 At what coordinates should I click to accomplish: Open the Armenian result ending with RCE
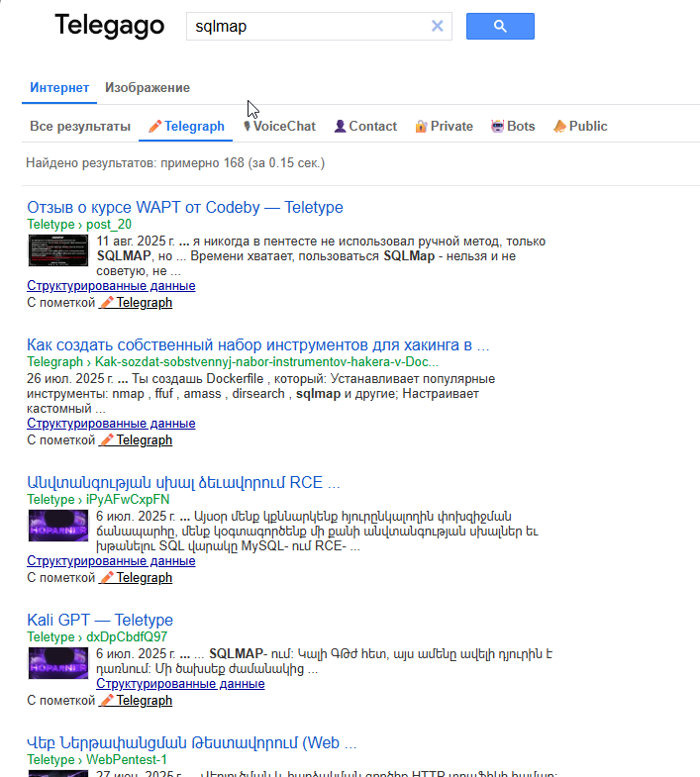pos(183,483)
